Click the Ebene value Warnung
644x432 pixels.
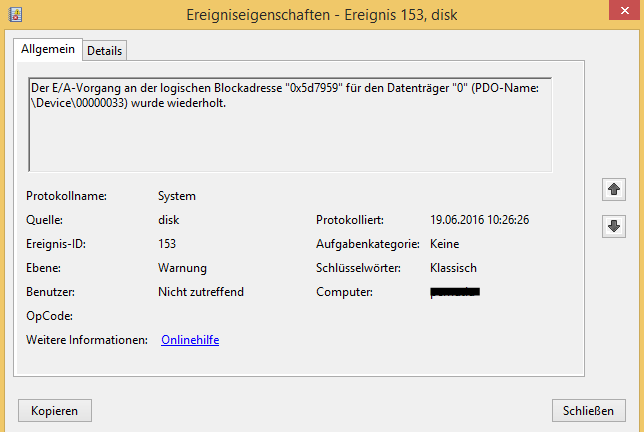182,268
